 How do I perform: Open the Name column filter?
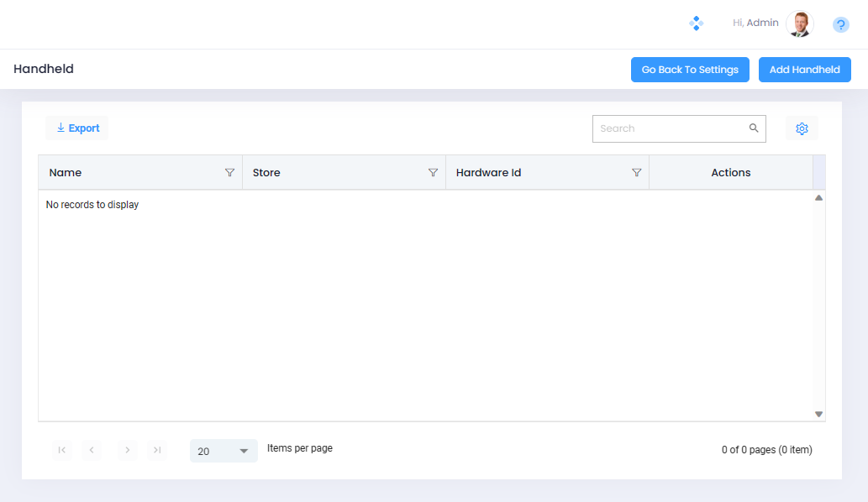click(229, 172)
